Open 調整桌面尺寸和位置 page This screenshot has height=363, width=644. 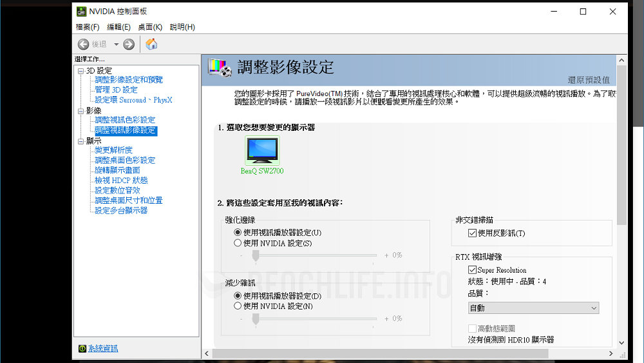pyautogui.click(x=129, y=201)
